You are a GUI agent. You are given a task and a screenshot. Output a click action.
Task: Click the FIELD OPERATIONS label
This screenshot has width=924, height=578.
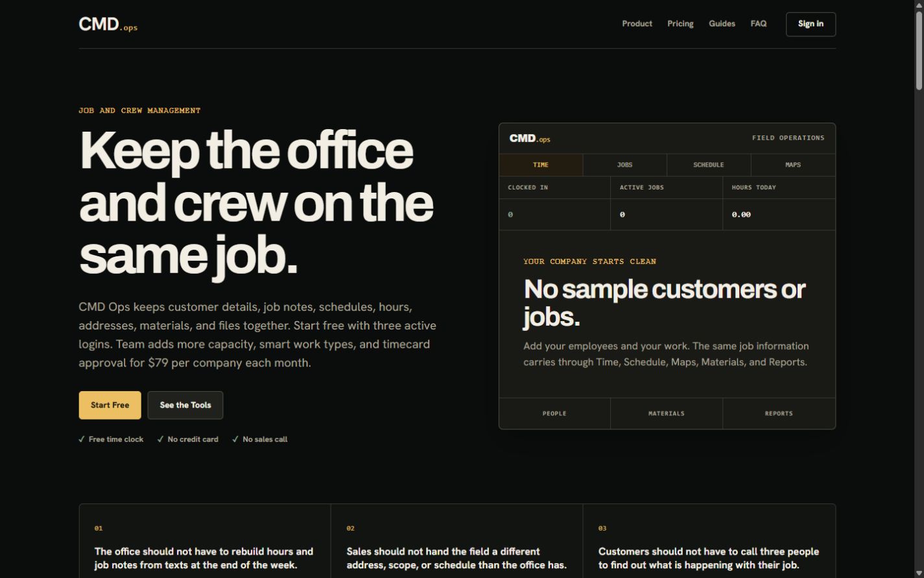click(788, 138)
